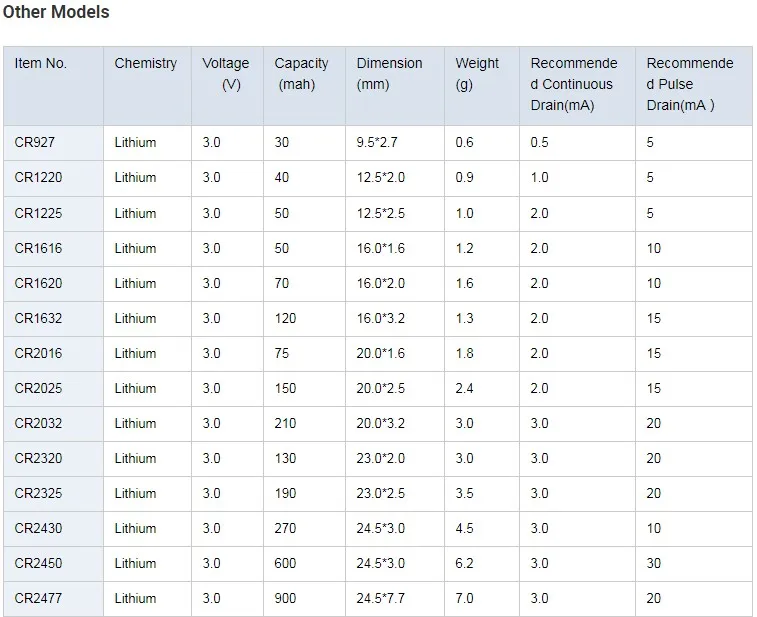Click the "Other Models" heading

point(56,13)
